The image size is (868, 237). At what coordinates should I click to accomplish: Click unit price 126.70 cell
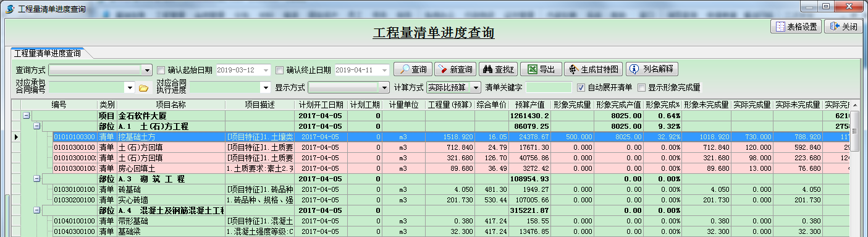tap(492, 157)
